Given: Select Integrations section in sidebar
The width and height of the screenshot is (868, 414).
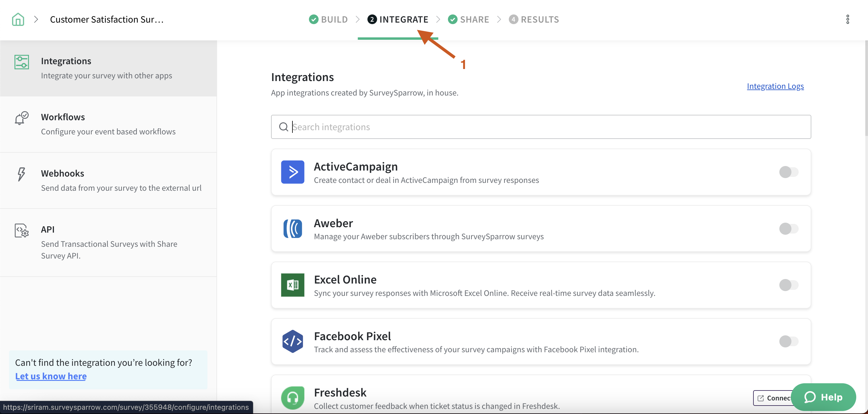Looking at the screenshot, I should [x=108, y=68].
